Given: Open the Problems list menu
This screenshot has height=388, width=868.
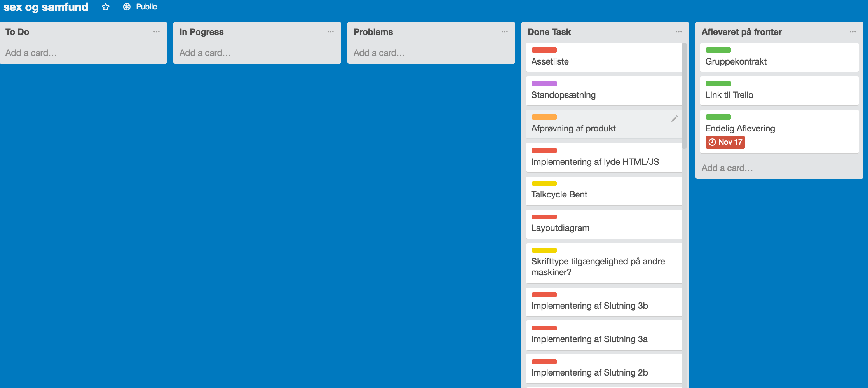Looking at the screenshot, I should tap(505, 32).
